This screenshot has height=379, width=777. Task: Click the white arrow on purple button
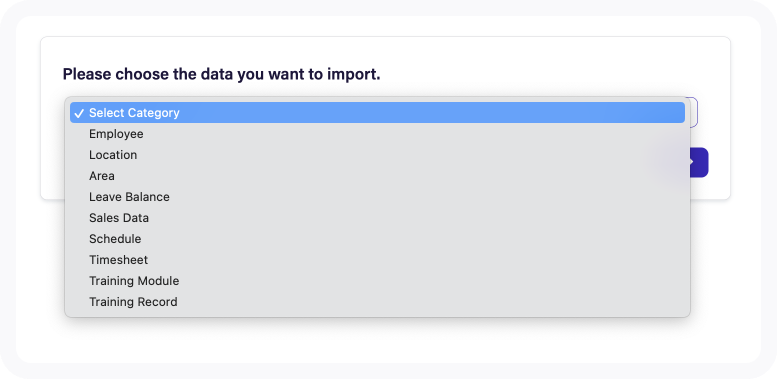[x=691, y=162]
